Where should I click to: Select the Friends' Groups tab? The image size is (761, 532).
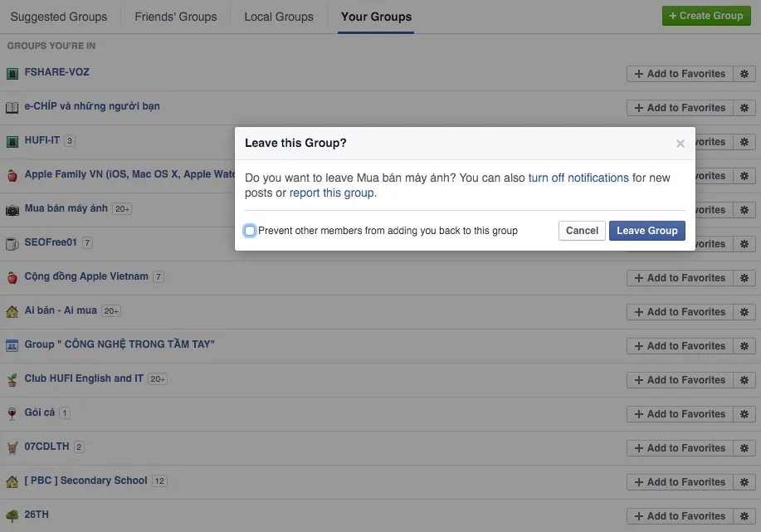point(174,16)
